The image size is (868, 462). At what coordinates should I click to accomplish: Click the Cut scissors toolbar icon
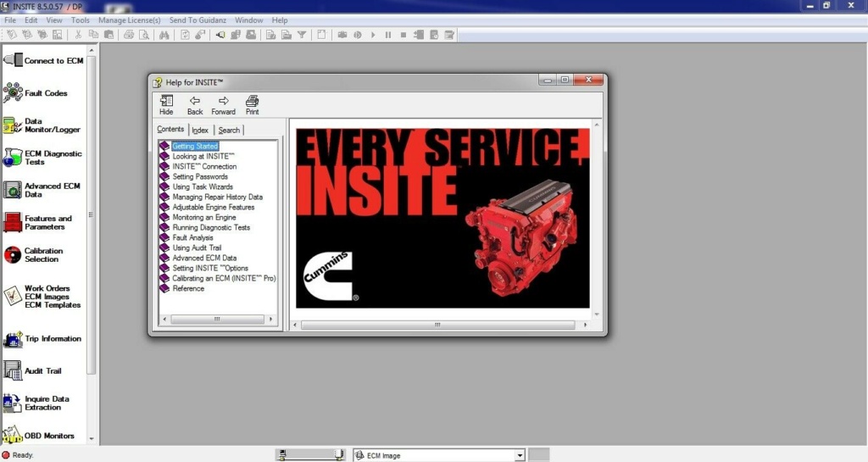pyautogui.click(x=78, y=35)
